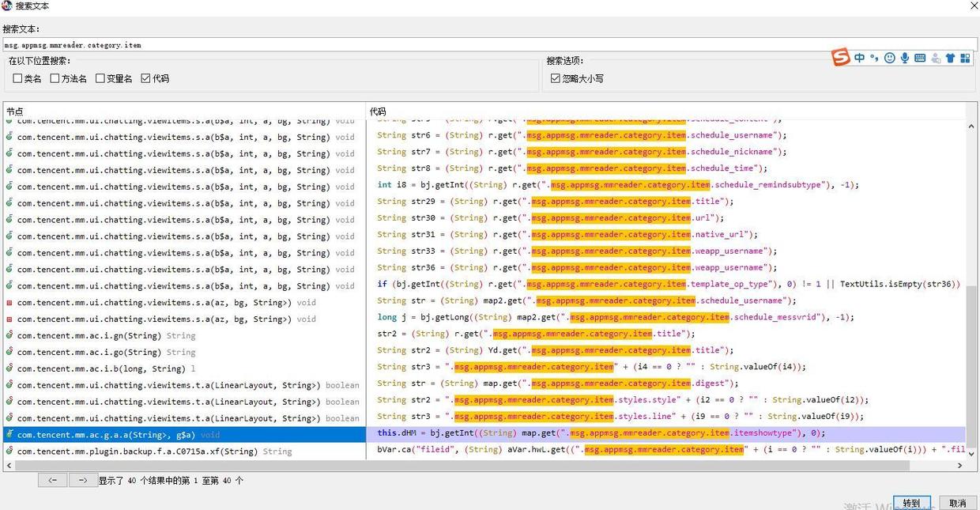
Task: Click the search icon in the dialog title bar
Action: coord(7,6)
